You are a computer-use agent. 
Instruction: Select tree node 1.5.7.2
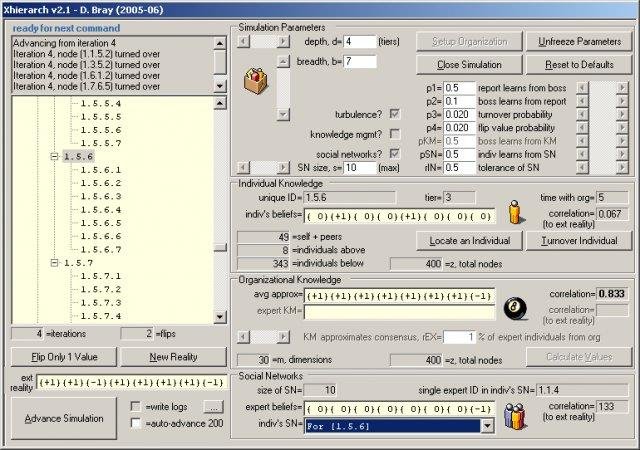point(100,290)
